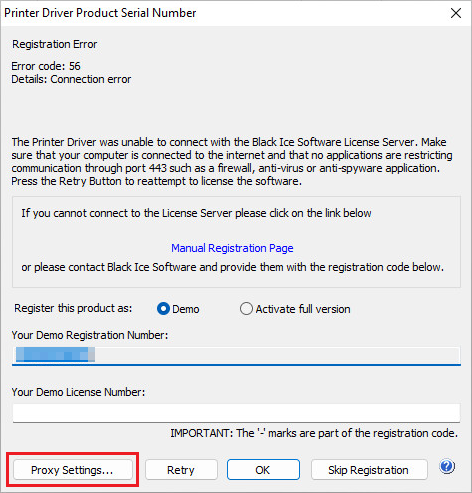Viewport: 472px width, 493px height.
Task: Click the Retry button
Action: point(181,470)
